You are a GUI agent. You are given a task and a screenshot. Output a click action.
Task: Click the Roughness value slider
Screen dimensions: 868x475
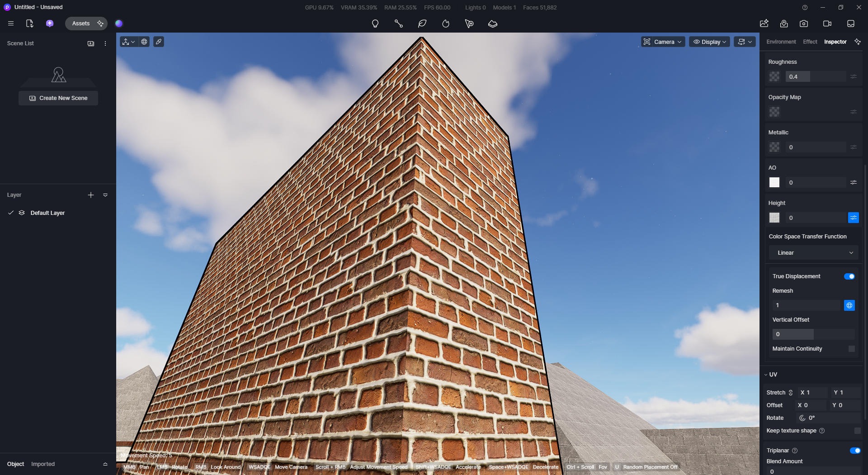816,76
